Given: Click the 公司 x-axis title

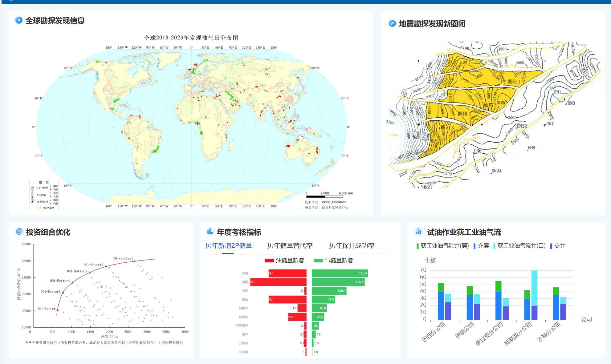Looking at the screenshot, I should pos(586,319).
